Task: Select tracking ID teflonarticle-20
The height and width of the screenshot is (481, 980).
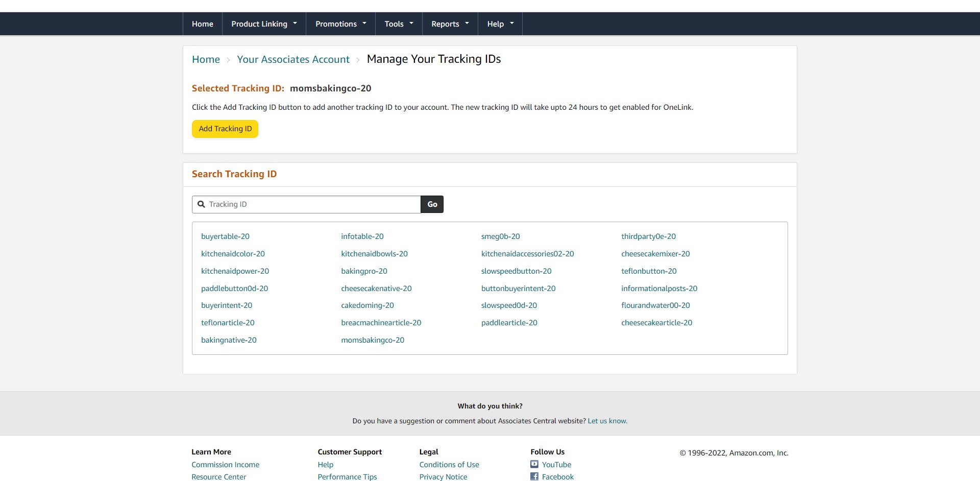Action: (x=228, y=323)
